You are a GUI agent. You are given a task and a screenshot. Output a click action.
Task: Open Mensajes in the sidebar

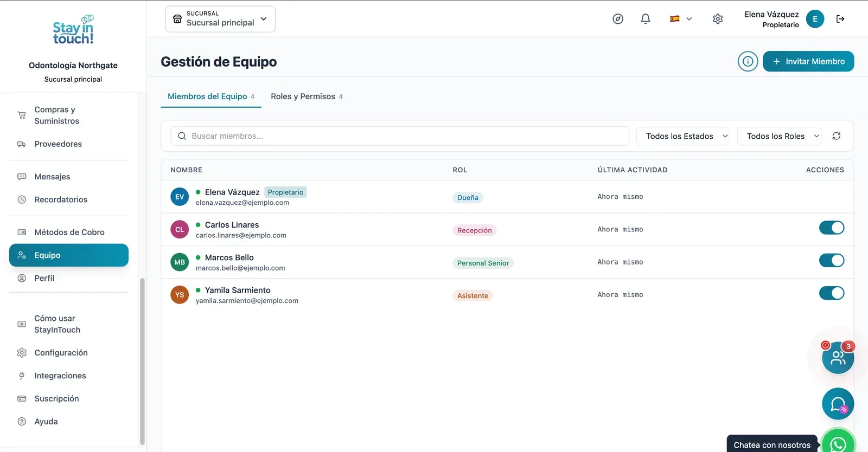tap(69, 177)
